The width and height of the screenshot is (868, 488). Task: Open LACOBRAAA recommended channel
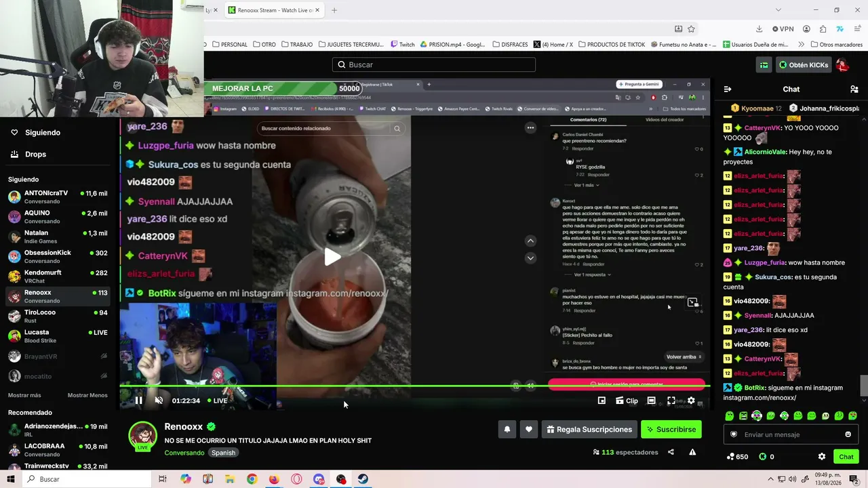pos(58,450)
